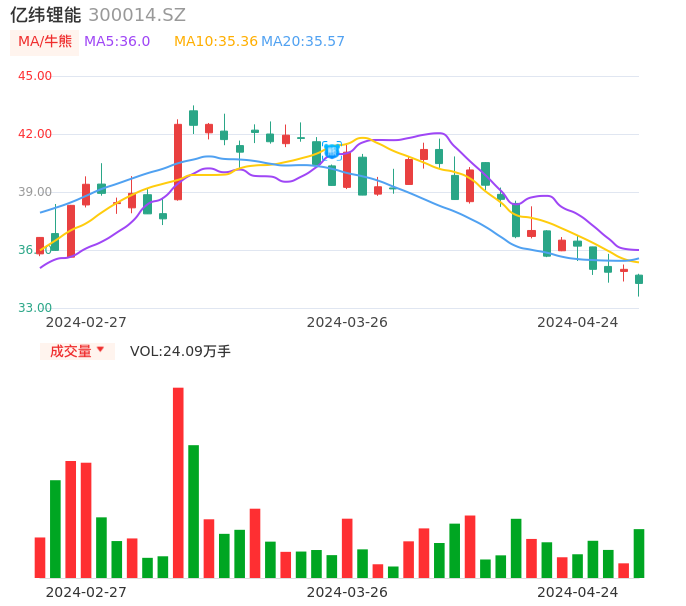
Task: Click the large red candlestick reaching 42.50
Action: pos(178,161)
